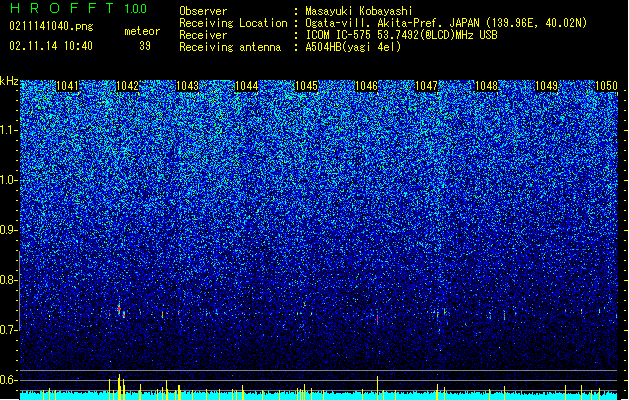Click the Observer label

[x=203, y=11]
